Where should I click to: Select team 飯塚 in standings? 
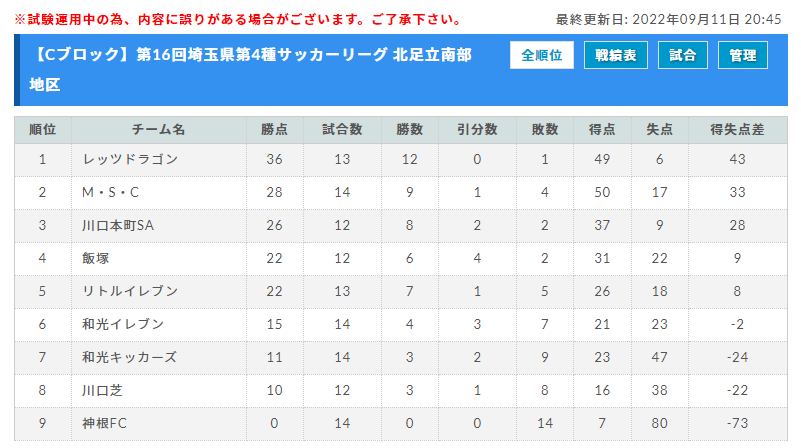96,258
